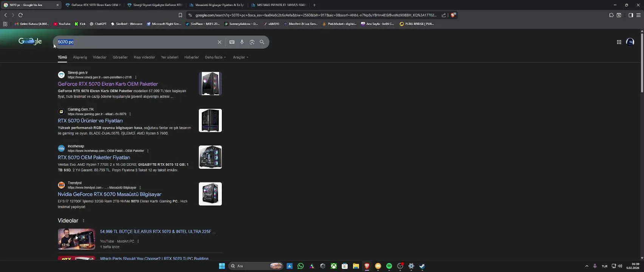Viewport: 644px width, 272px height.
Task: Open the Google account avatar menu
Action: pyautogui.click(x=630, y=42)
